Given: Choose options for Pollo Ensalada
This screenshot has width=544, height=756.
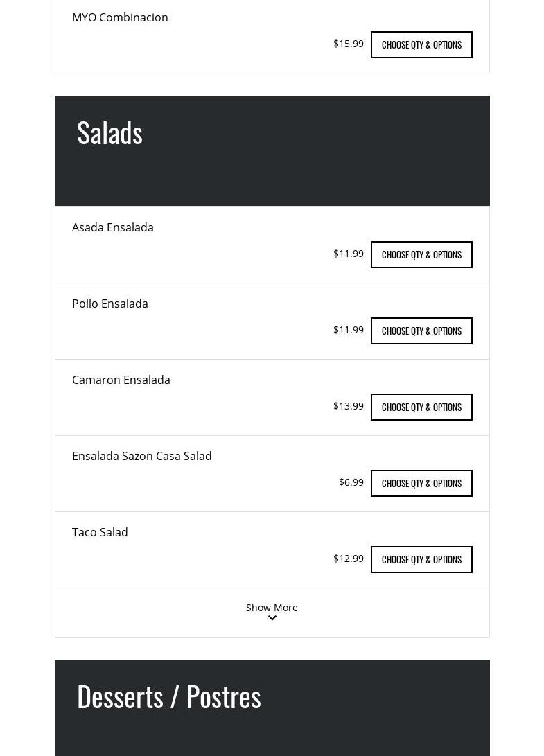Looking at the screenshot, I should (421, 331).
